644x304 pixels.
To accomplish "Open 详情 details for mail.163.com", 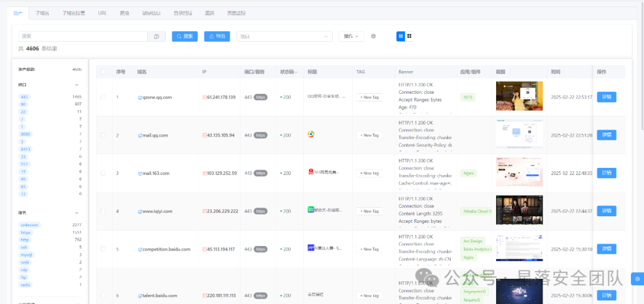I will (x=606, y=173).
